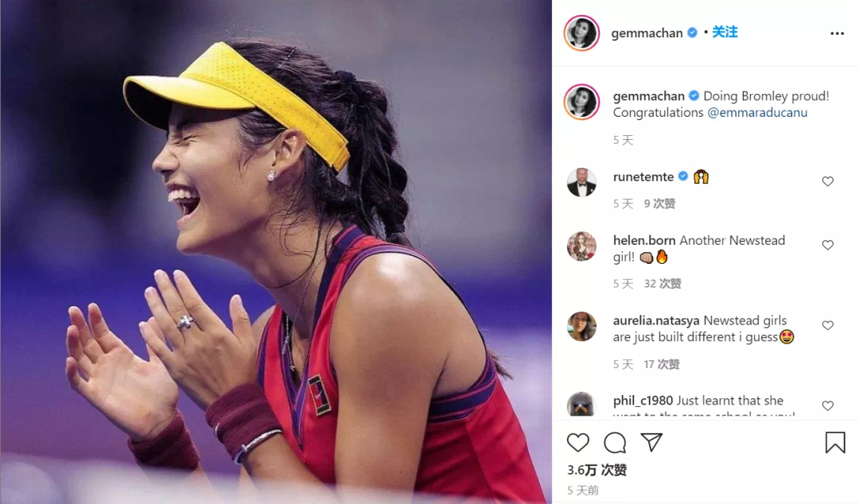Open aurelia.natasya username link
Viewport: 859px width, 504px height.
click(655, 320)
